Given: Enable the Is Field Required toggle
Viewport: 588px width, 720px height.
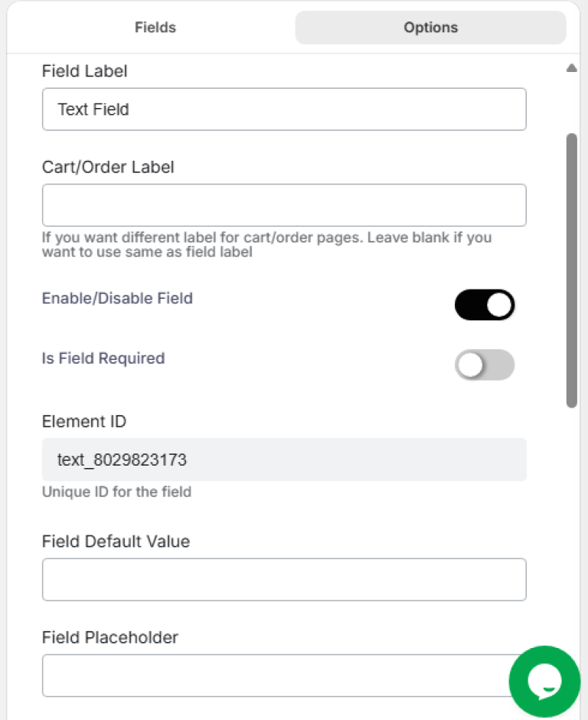Looking at the screenshot, I should 485,365.
